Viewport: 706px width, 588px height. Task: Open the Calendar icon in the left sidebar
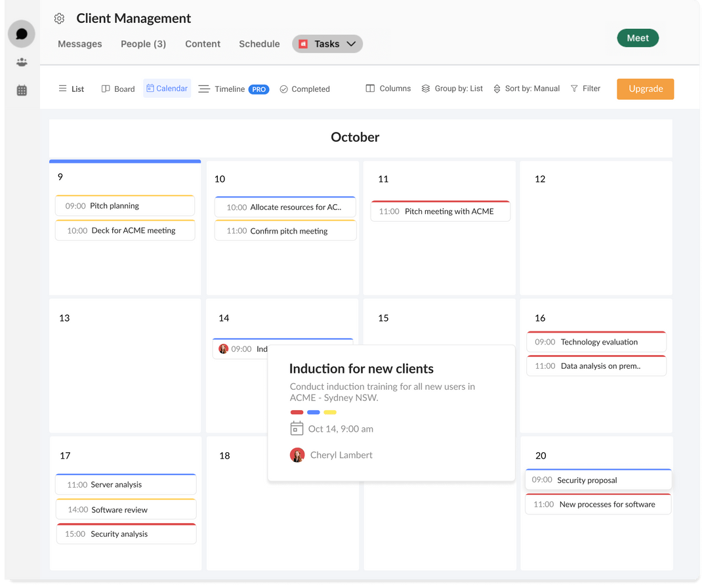click(21, 90)
